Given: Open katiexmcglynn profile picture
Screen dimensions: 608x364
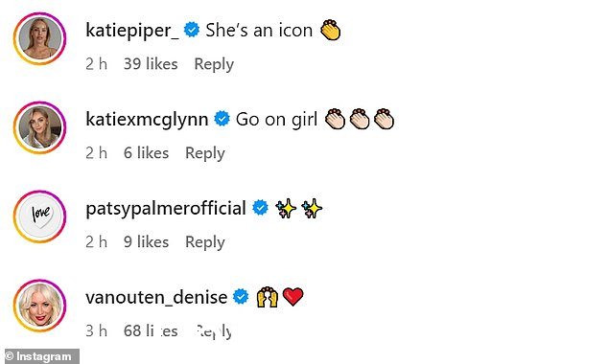Looking at the screenshot, I should (x=40, y=127).
